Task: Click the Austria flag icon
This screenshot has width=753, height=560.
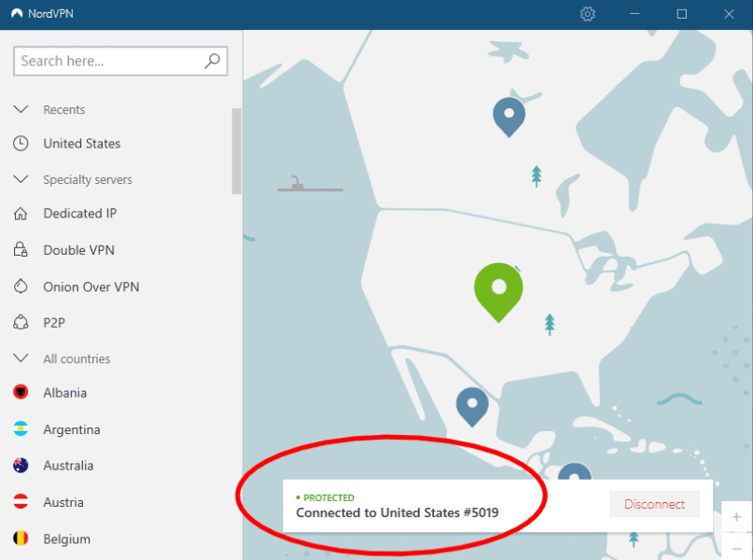Action: (x=21, y=502)
